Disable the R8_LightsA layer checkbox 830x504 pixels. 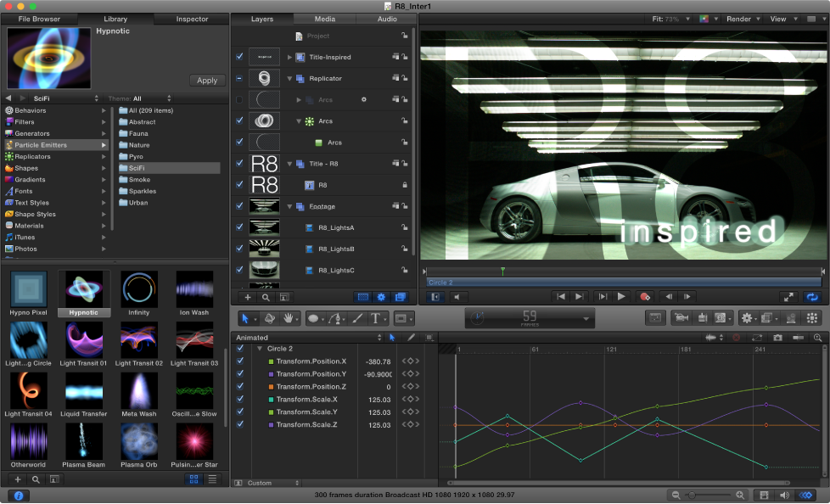point(239,227)
